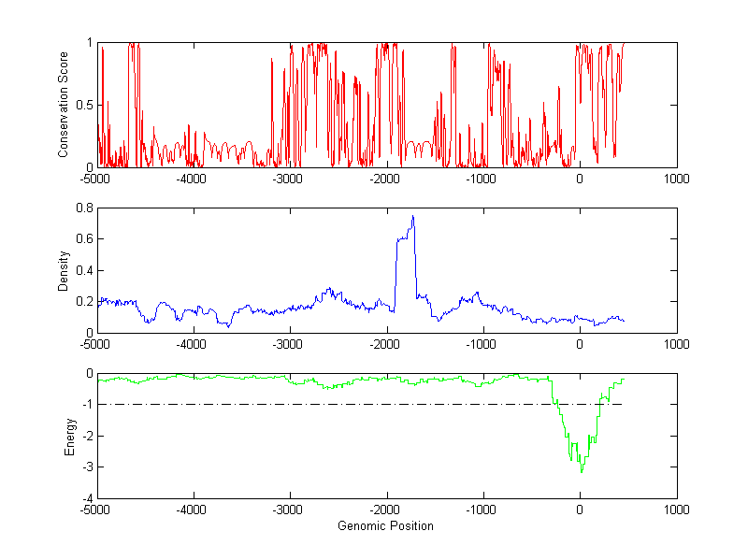Click the lowest point of green energy curve
The image size is (748, 560).
click(582, 471)
